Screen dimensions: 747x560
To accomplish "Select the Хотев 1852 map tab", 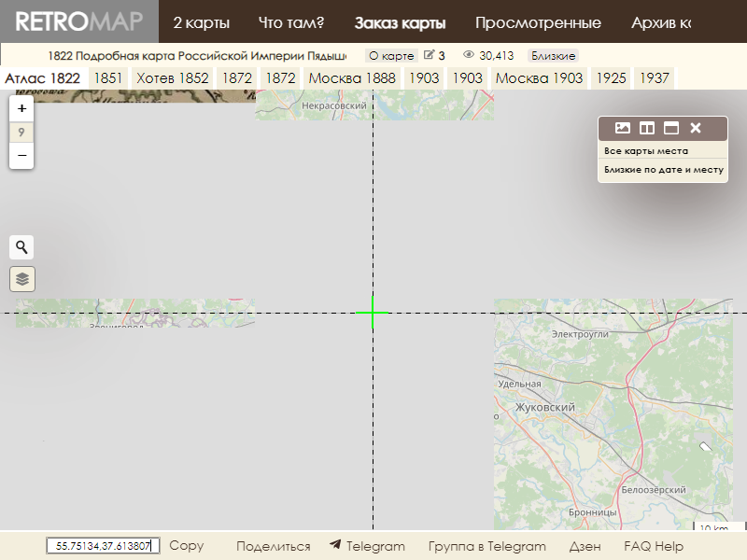I will pyautogui.click(x=173, y=78).
